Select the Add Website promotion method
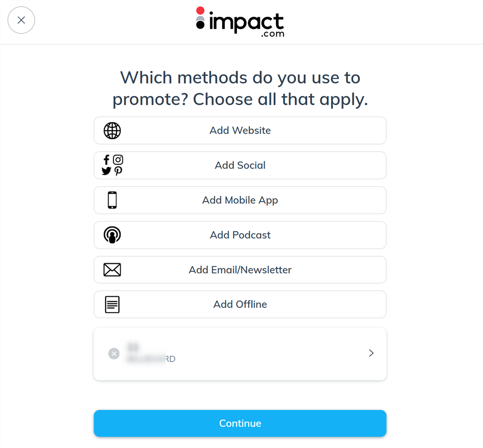This screenshot has width=483, height=448. point(240,131)
